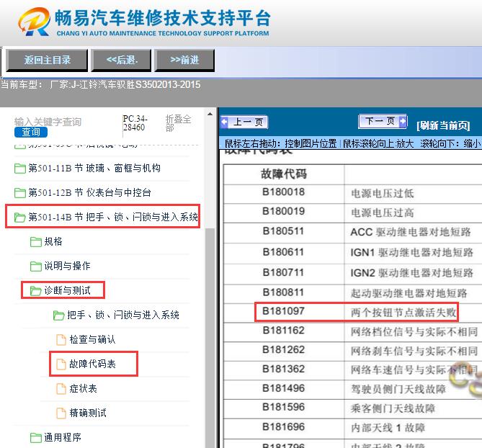This screenshot has height=448, width=482.
Task: Click left arrow icon on 上一页 button
Action: click(224, 122)
